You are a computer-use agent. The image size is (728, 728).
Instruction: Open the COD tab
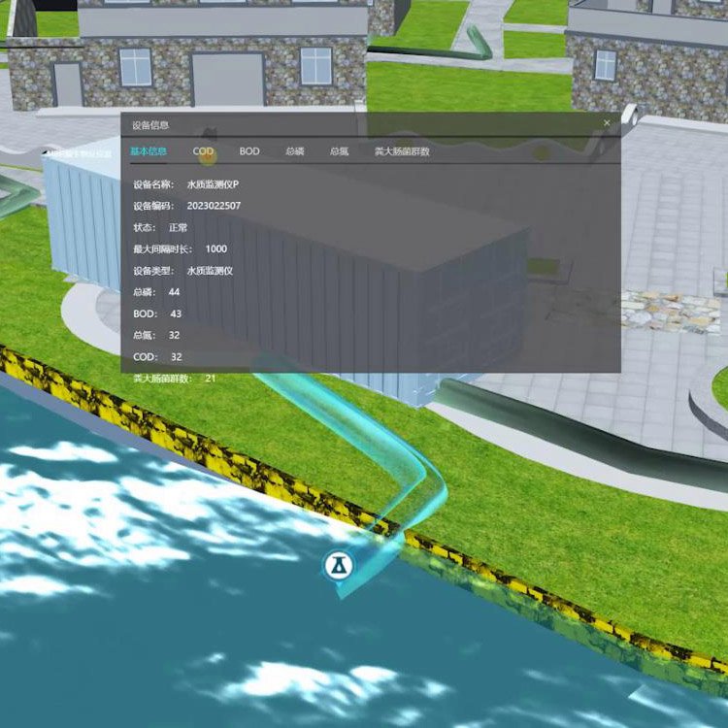(x=203, y=151)
